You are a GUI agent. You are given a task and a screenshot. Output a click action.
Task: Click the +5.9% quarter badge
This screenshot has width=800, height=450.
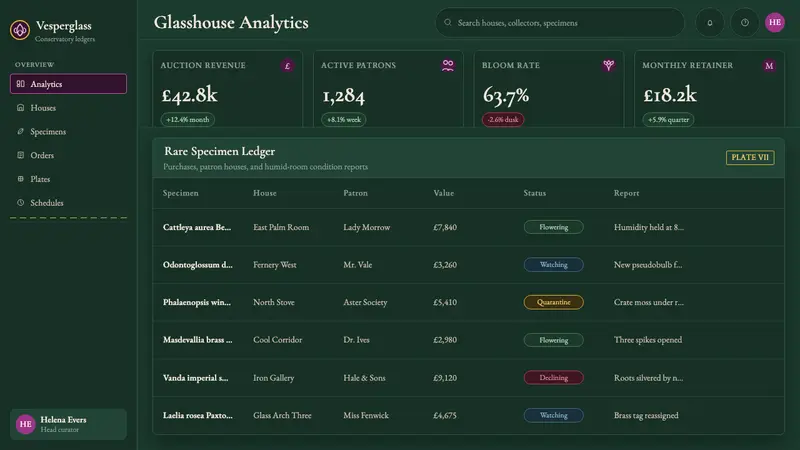tap(668, 119)
